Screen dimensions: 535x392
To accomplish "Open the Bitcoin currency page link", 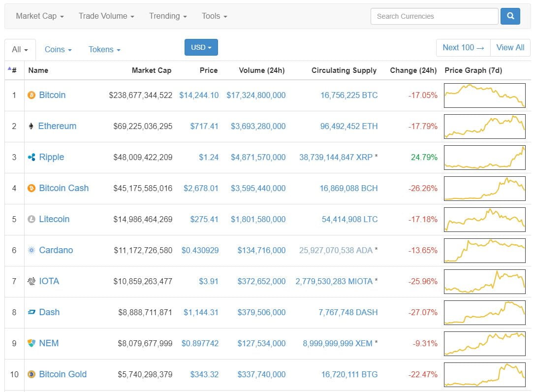I will 52,95.
